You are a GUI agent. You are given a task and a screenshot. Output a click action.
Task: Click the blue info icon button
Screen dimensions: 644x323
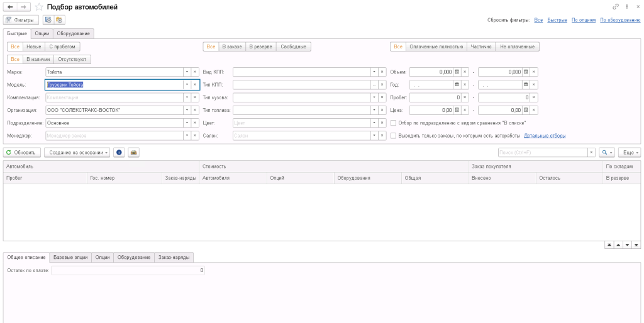point(119,152)
